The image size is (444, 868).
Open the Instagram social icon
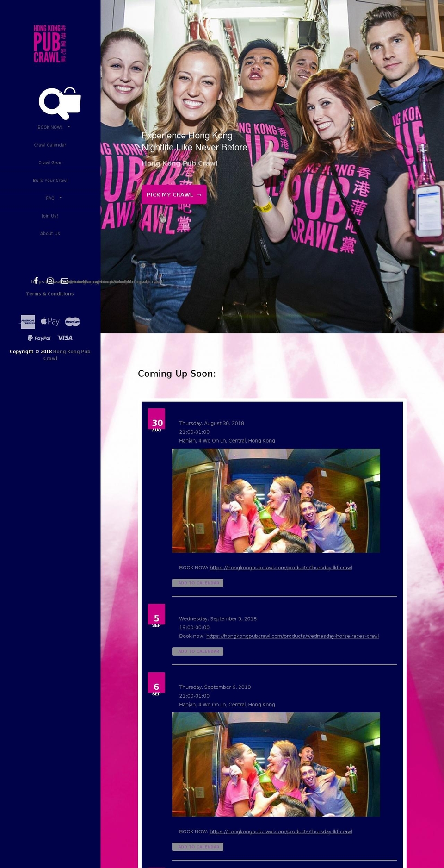coord(50,281)
